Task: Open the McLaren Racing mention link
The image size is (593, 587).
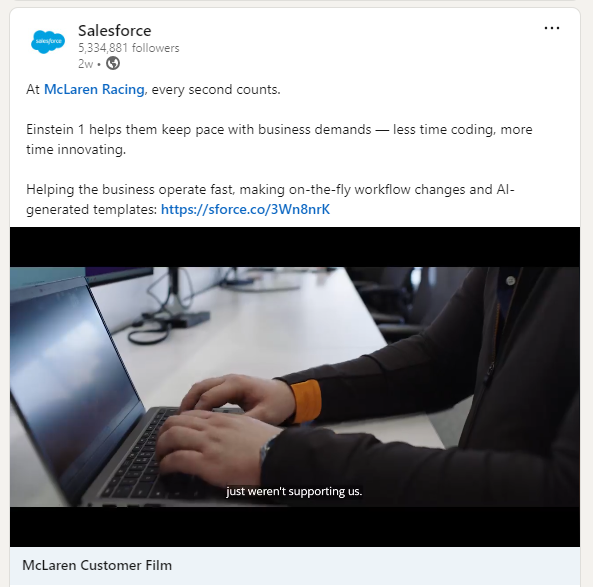Action: 94,90
